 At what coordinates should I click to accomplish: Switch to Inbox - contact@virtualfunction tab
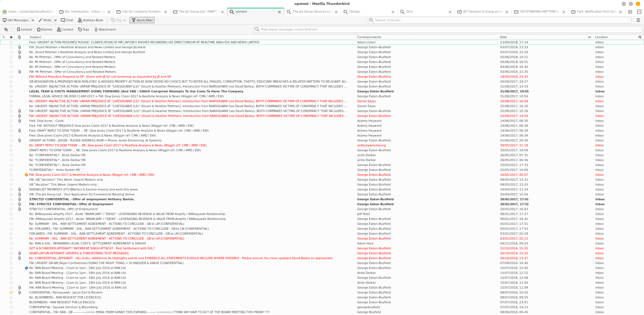pos(28,12)
